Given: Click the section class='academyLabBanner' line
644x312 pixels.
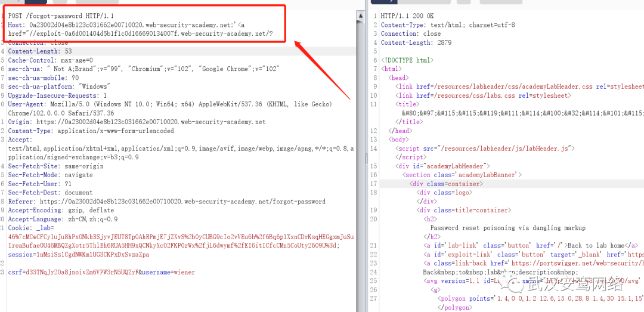Looking at the screenshot, I should (462, 175).
